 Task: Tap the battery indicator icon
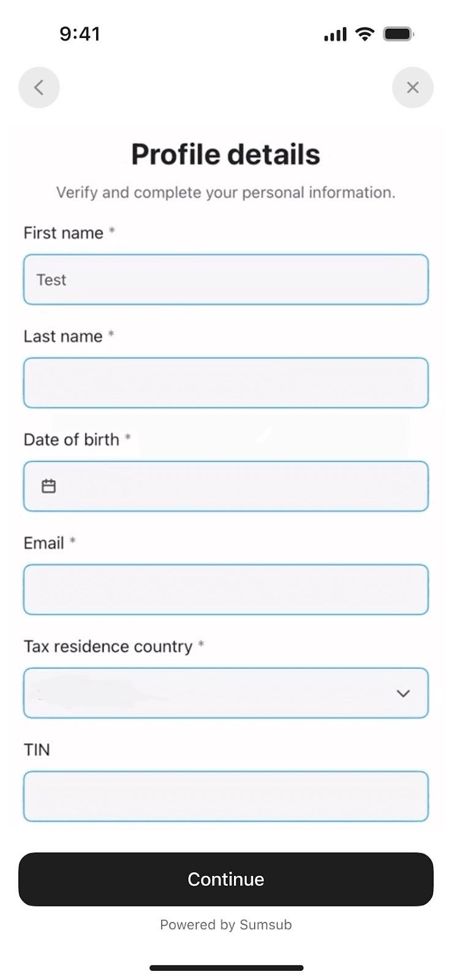(x=398, y=34)
